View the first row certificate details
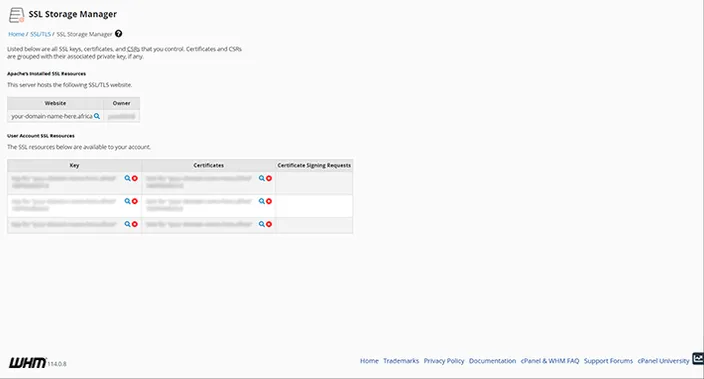Screen dimensions: 704x379 [x=262, y=178]
